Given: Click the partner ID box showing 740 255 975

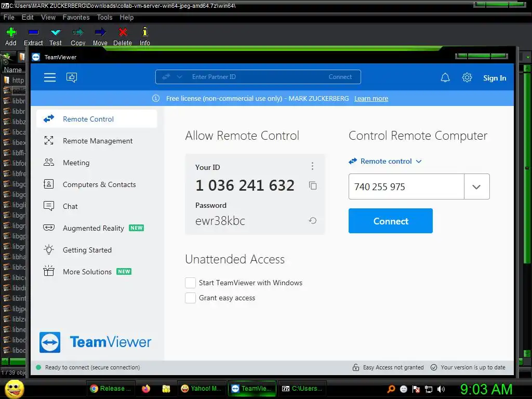Looking at the screenshot, I should coord(406,187).
